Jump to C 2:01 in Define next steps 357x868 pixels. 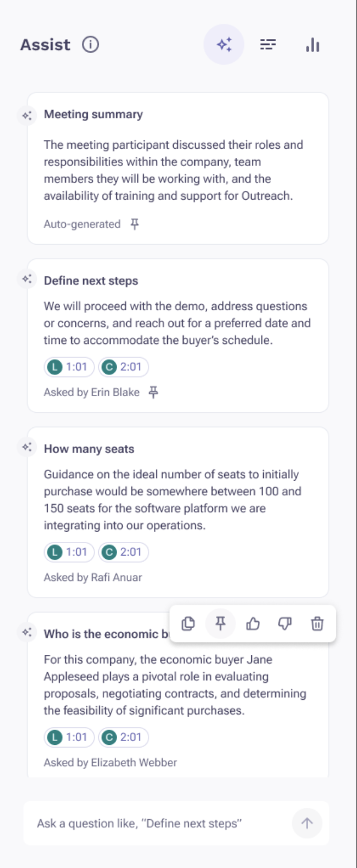pos(123,367)
